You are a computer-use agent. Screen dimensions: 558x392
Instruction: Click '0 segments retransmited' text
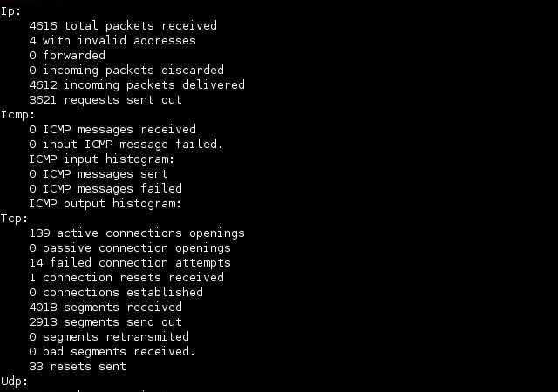tap(109, 337)
